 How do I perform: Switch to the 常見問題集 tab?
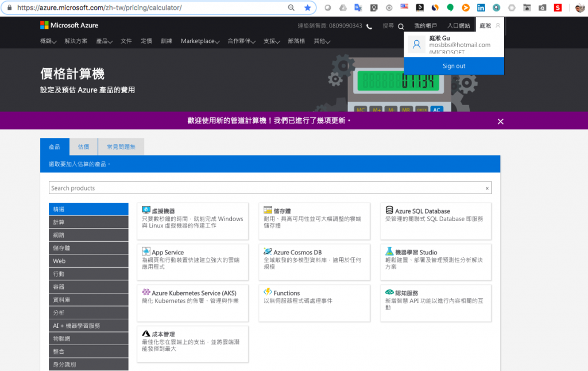[121, 146]
